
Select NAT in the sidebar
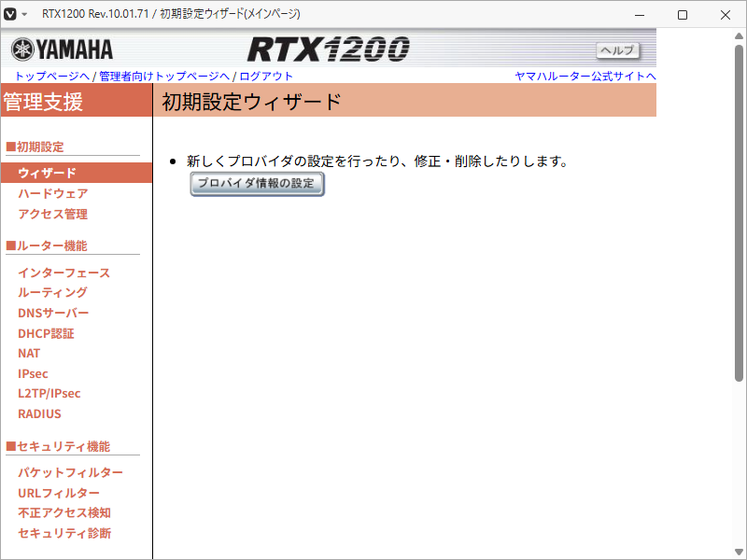coord(29,353)
